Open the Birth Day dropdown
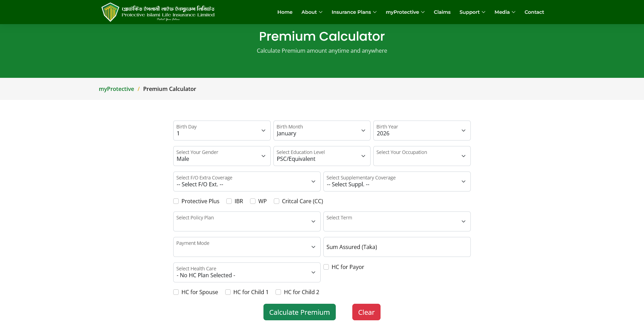Screen dimensions: 644x332 222,131
